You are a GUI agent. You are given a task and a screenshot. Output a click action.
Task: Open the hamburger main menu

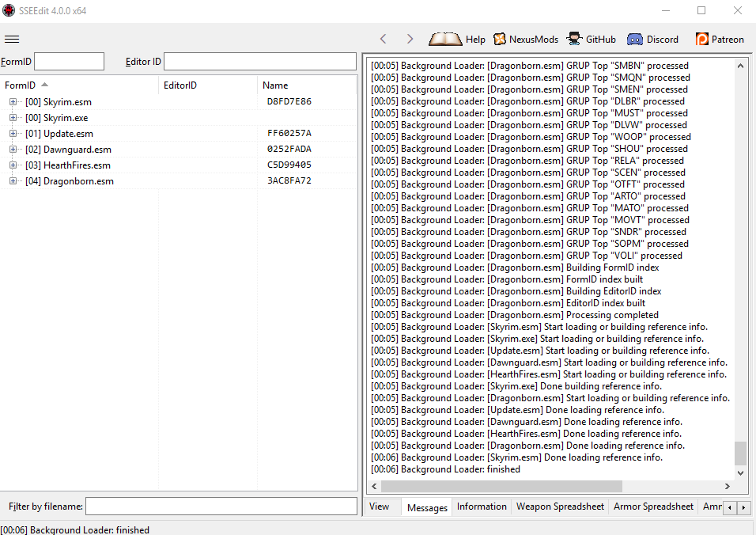point(12,39)
